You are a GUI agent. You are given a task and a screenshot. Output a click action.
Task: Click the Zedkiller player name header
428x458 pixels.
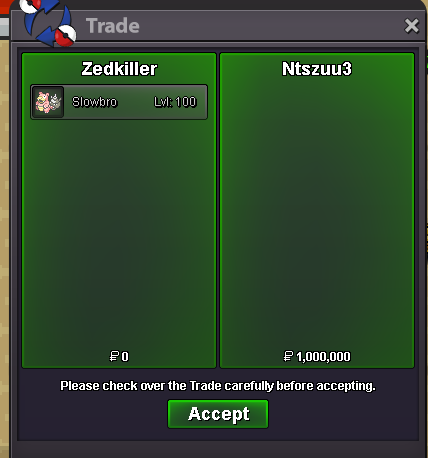(119, 69)
